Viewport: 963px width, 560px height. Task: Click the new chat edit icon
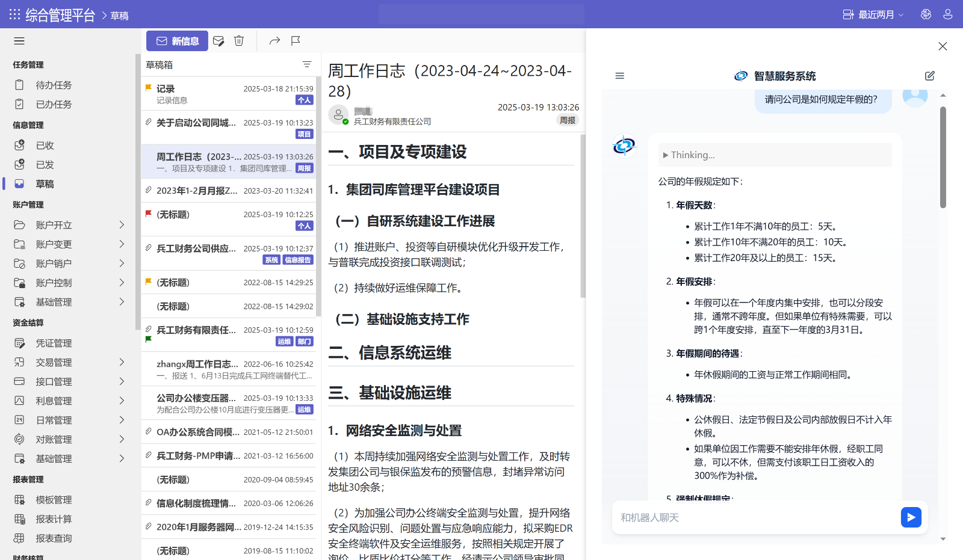click(x=929, y=76)
